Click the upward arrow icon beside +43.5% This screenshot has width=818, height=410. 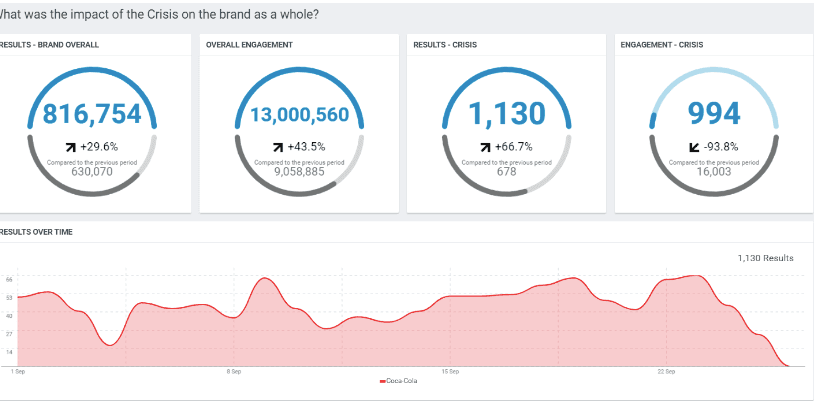[277, 146]
